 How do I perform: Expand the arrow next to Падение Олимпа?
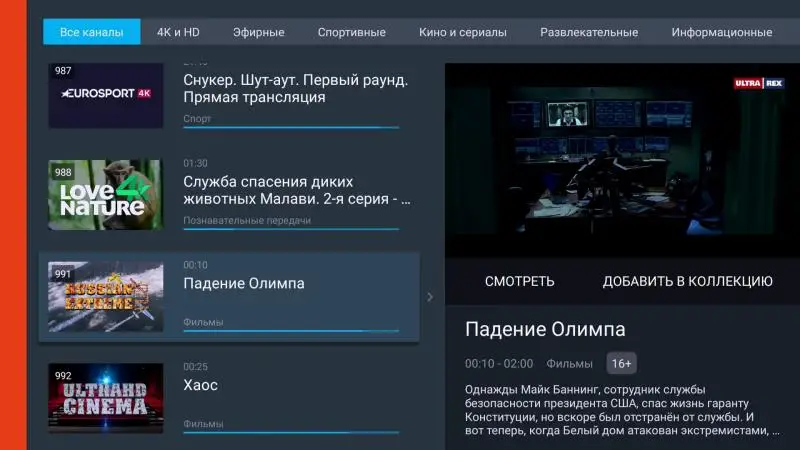pyautogui.click(x=430, y=297)
